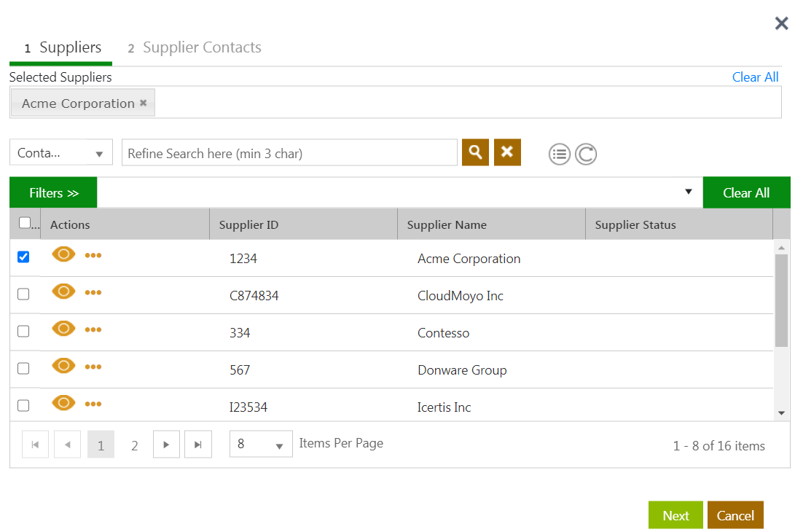View Acme Corporation details via eye icon

tap(64, 254)
